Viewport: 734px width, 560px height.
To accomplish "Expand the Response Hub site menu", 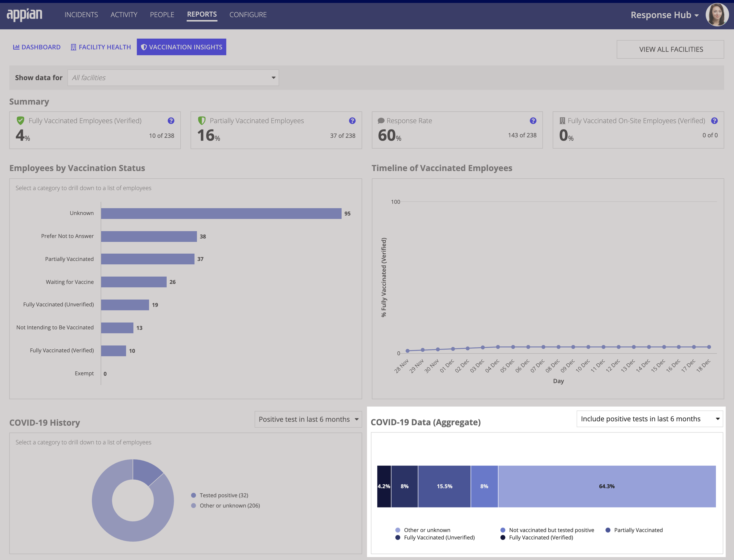I will point(665,15).
